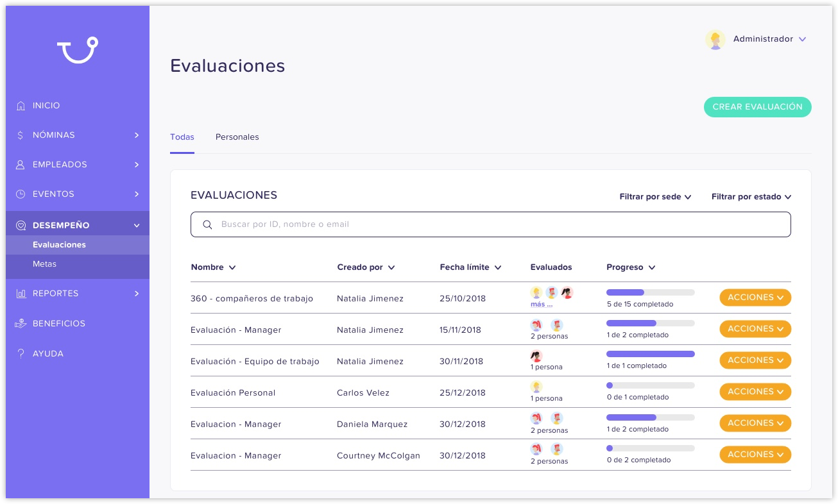Image resolution: width=838 pixels, height=504 pixels.
Task: Click the home icon beside Inicio
Action: coord(21,106)
